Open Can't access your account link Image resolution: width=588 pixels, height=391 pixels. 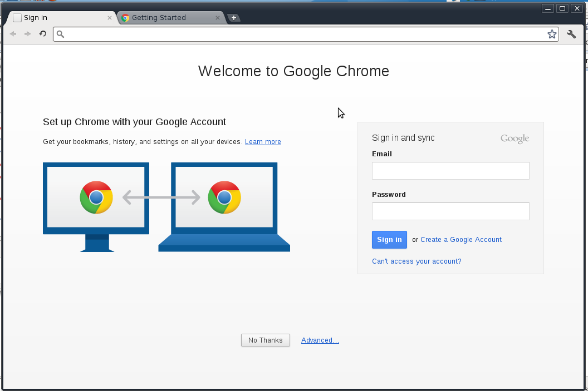[x=416, y=261]
